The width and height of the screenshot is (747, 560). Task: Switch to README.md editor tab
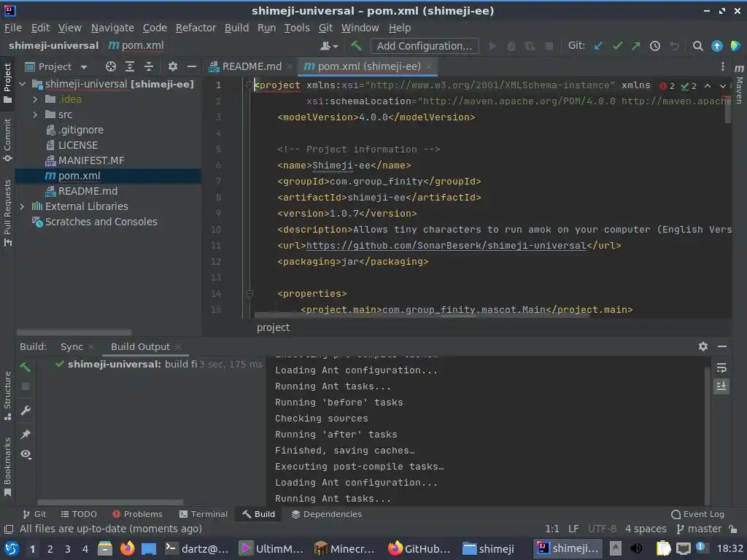point(252,66)
